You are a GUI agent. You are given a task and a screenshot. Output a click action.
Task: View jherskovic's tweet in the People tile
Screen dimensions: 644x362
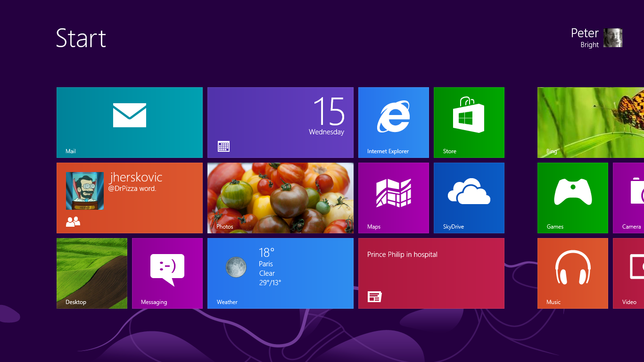coord(129,198)
